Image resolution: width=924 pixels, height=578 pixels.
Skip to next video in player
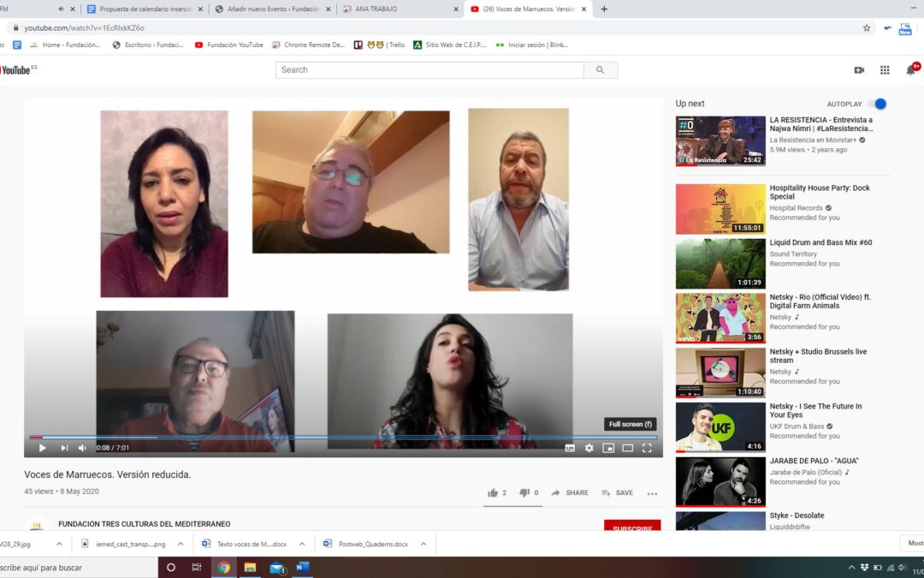(x=64, y=448)
